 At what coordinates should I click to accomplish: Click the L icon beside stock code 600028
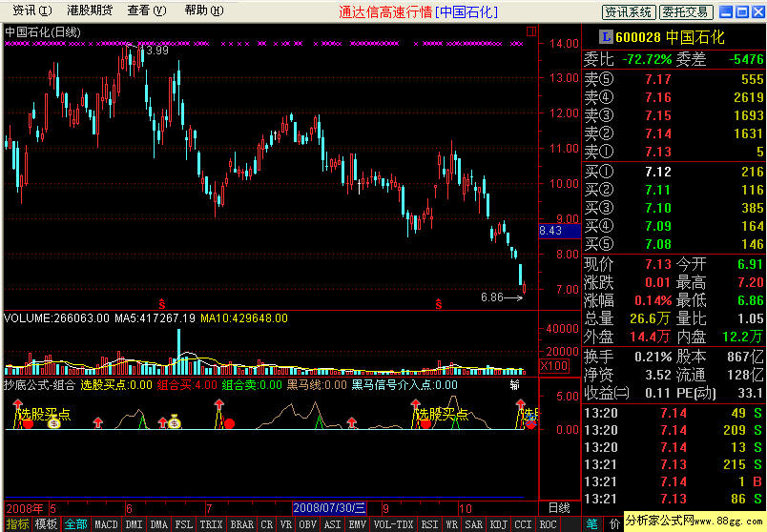click(x=606, y=36)
